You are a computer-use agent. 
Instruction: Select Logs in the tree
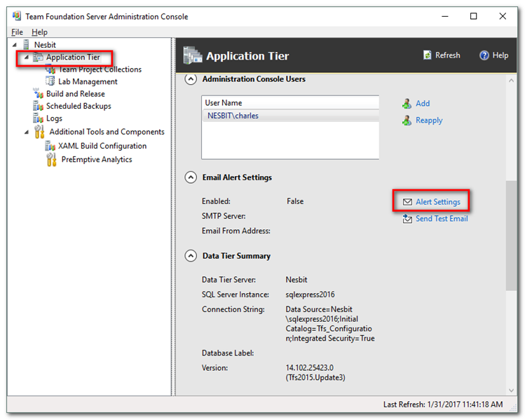point(54,118)
